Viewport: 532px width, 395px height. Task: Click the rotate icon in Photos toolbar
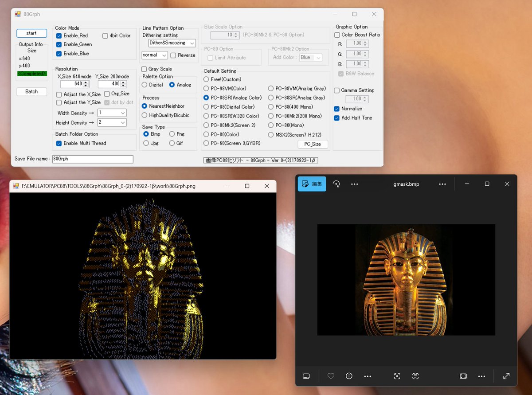pos(336,184)
